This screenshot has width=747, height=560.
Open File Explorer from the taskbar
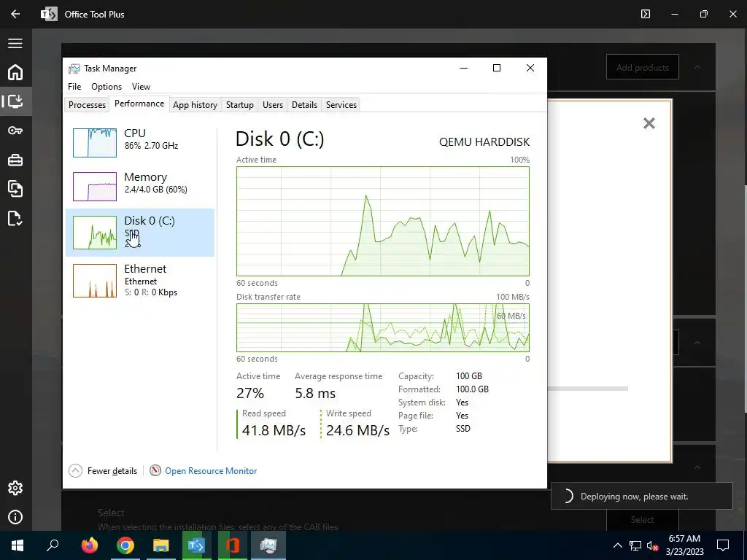click(161, 545)
